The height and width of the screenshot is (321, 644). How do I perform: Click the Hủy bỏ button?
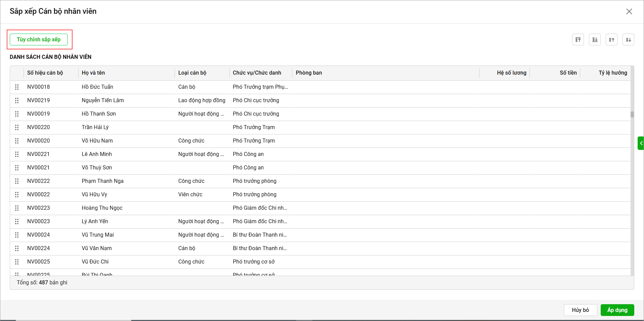click(x=580, y=310)
